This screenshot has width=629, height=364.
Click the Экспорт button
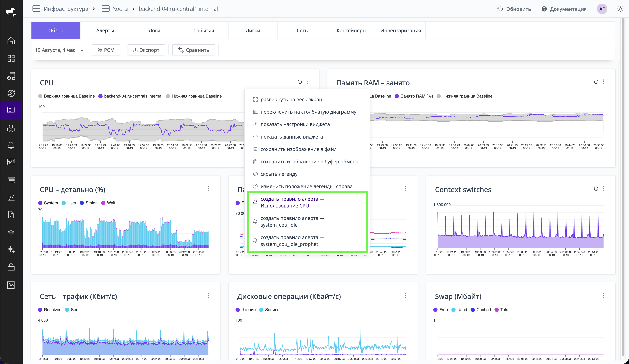tap(146, 50)
